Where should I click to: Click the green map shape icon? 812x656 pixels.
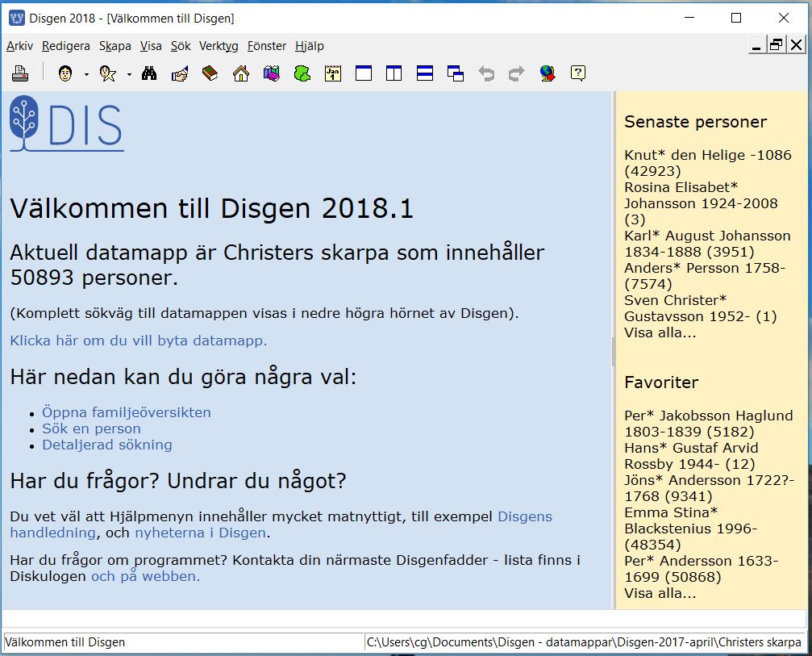302,73
